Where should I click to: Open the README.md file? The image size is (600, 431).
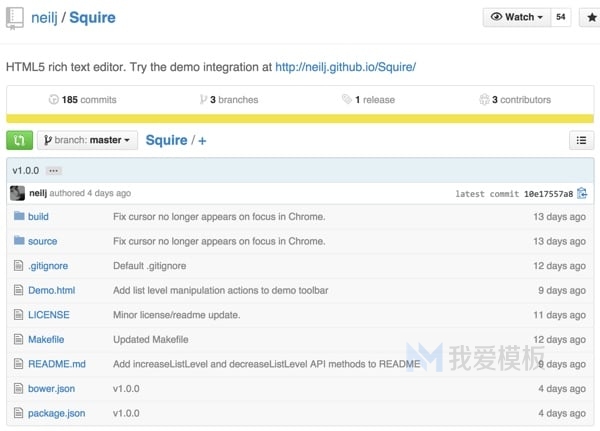point(57,364)
